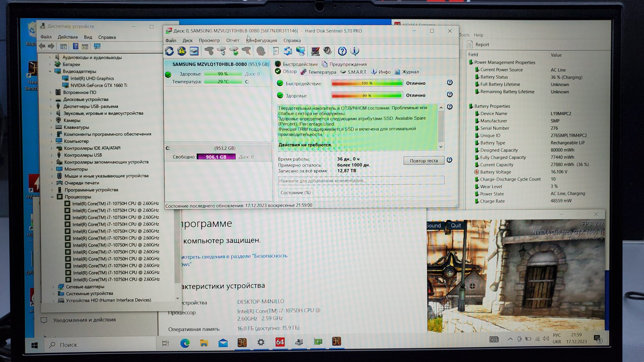
Task: Open the blue question mark help icon in toolbar
Action: click(342, 51)
